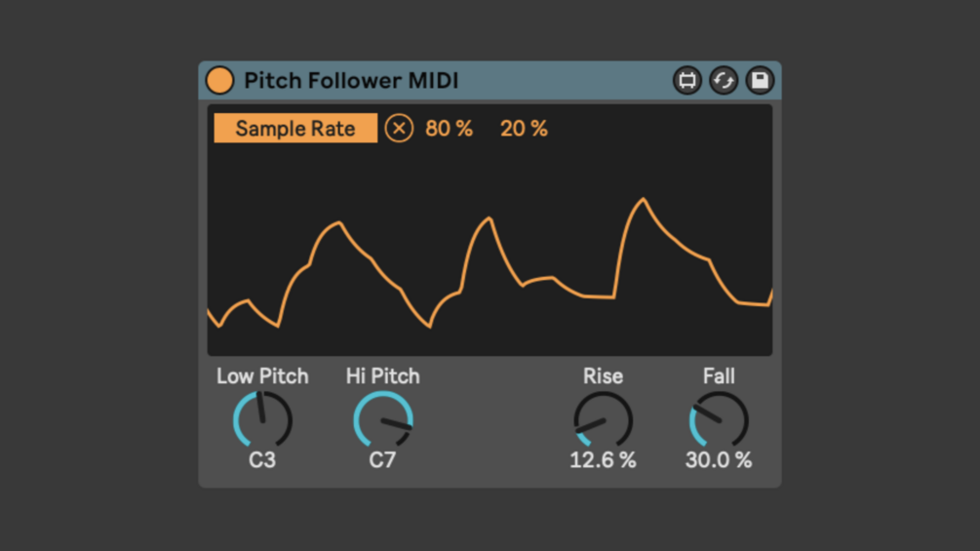Toggle the Sample Rate button
The width and height of the screenshot is (980, 551).
(295, 128)
